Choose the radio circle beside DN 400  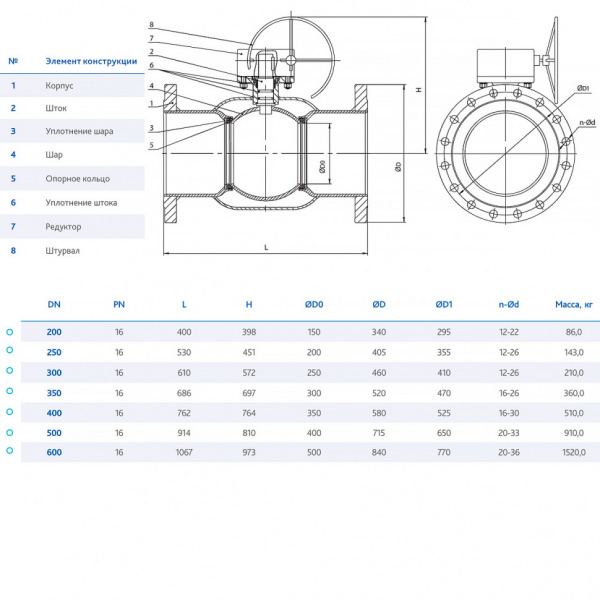10,412
